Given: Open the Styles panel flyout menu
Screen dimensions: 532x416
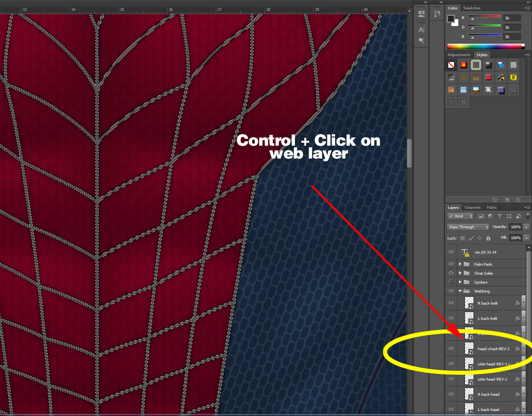Looking at the screenshot, I should [x=527, y=55].
